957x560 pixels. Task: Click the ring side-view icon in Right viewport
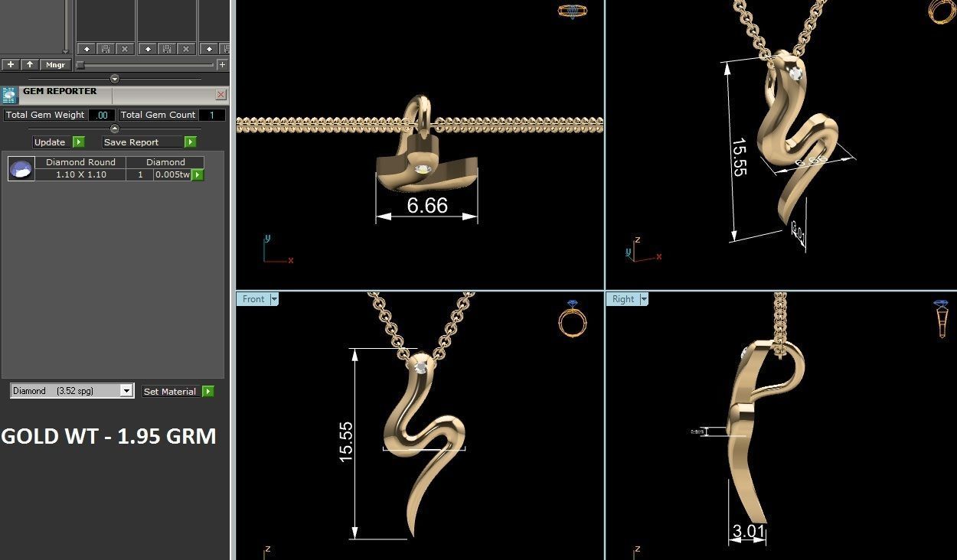pyautogui.click(x=941, y=318)
